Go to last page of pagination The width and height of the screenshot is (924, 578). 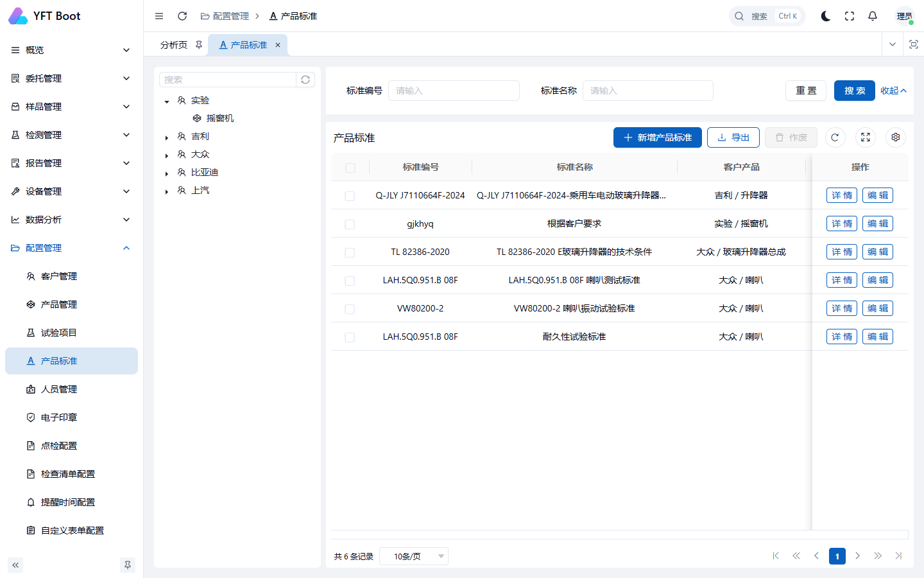(898, 556)
